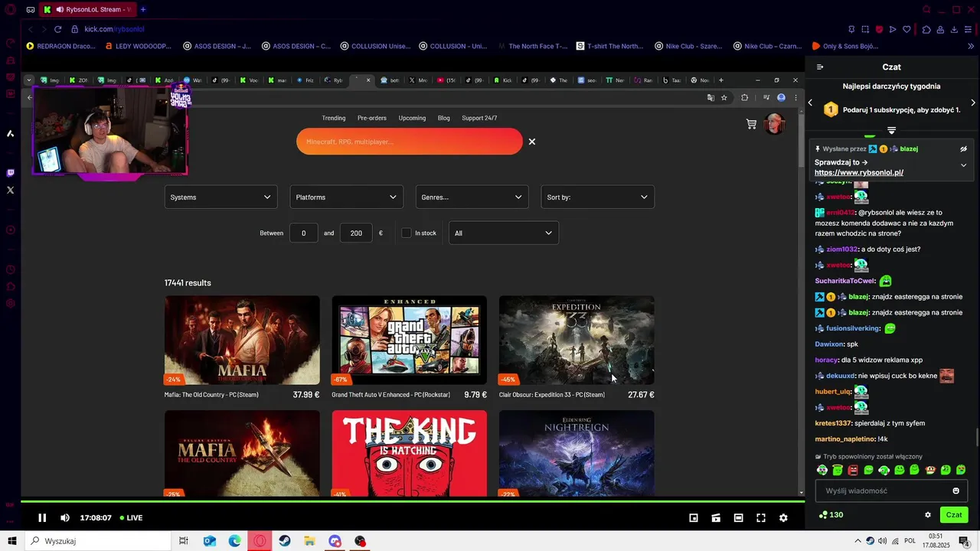Edit the minimum price field 0

coord(304,233)
